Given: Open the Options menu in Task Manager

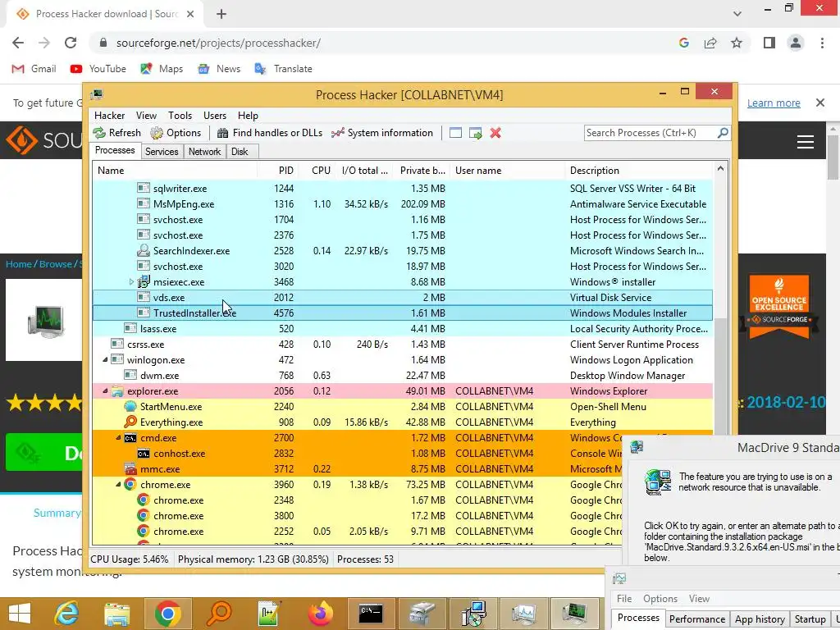Looking at the screenshot, I should (660, 598).
